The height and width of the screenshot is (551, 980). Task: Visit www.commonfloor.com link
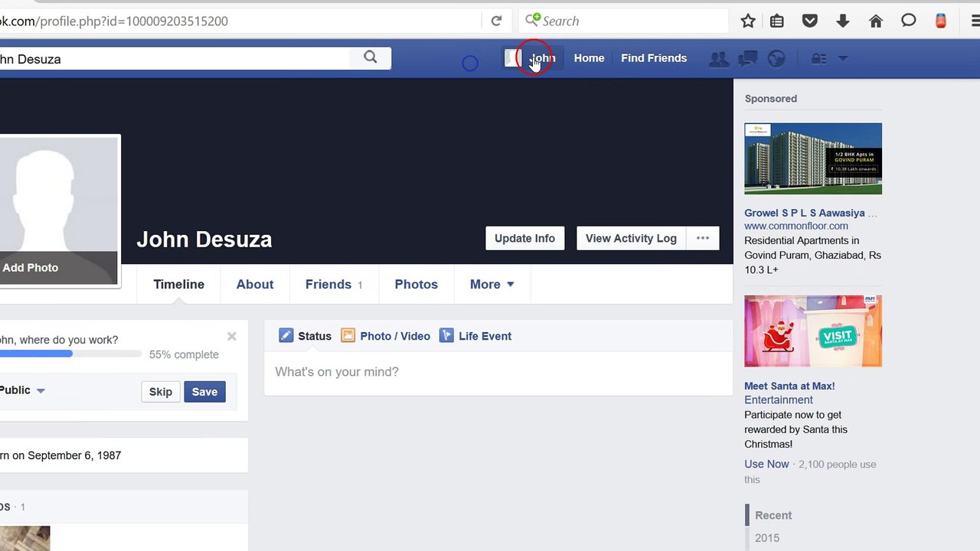point(796,226)
